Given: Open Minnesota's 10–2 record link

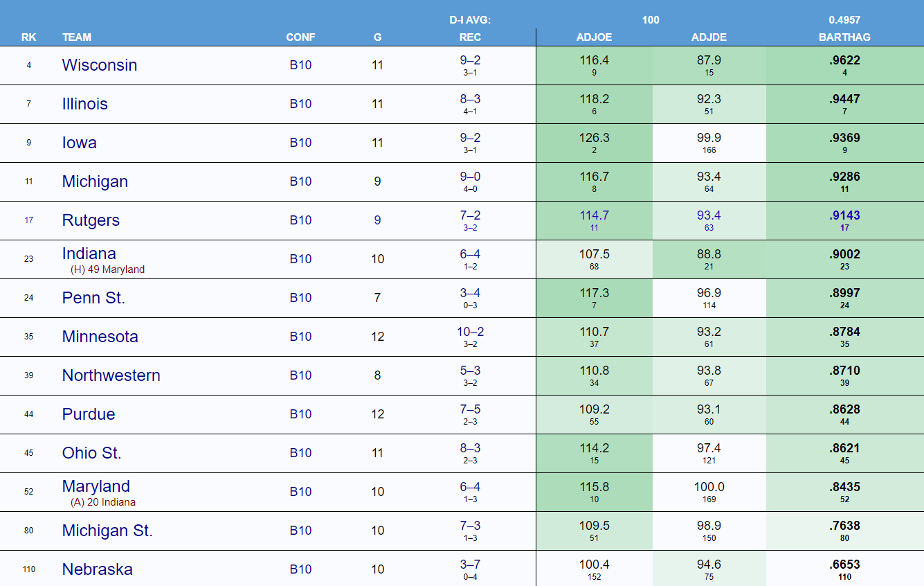Looking at the screenshot, I should tap(470, 332).
